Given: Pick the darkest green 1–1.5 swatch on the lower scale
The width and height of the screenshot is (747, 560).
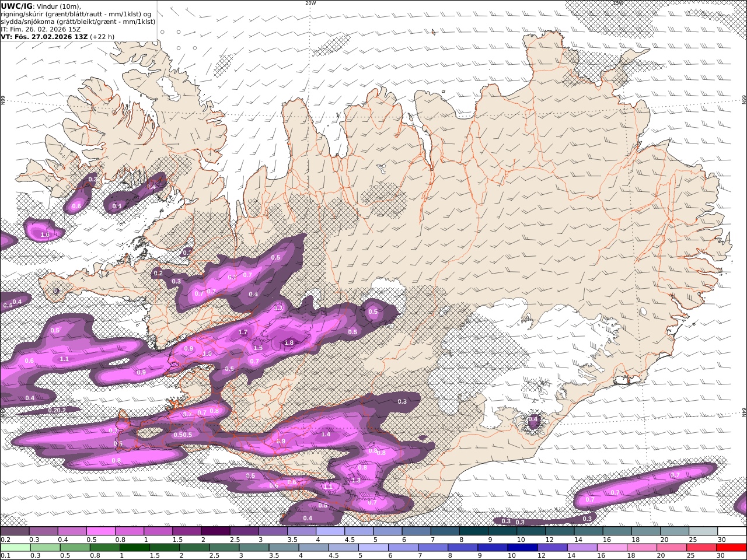Looking at the screenshot, I should (134, 548).
